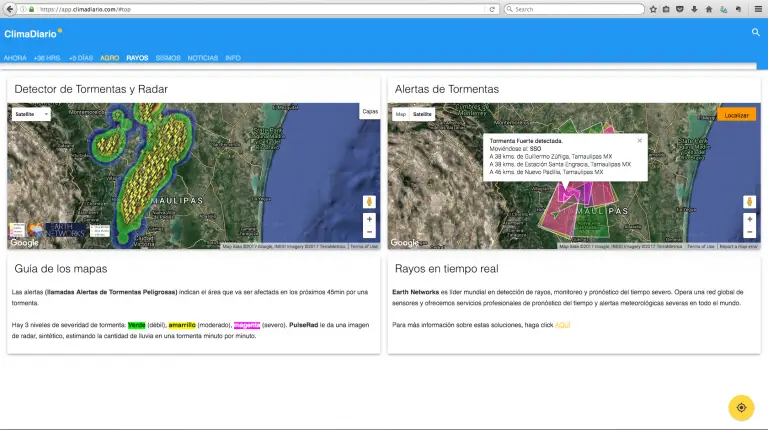Click Street View pegman on alerts map
Viewport: 768px width, 430px height.
(x=749, y=202)
